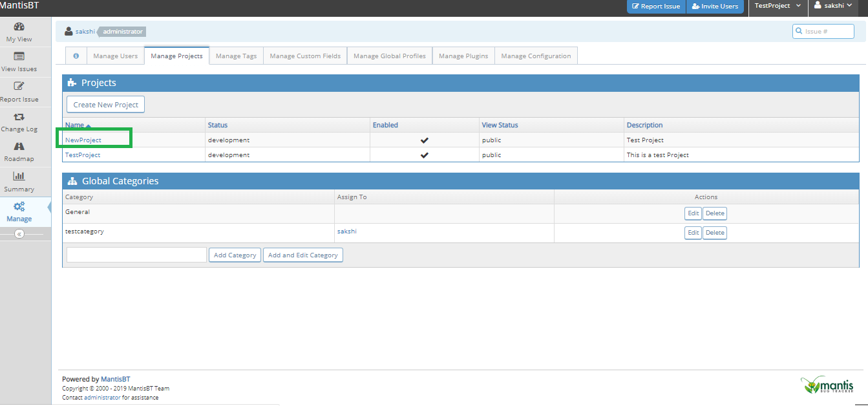Image resolution: width=868 pixels, height=408 pixels.
Task: Open the NewProject project link
Action: [83, 140]
